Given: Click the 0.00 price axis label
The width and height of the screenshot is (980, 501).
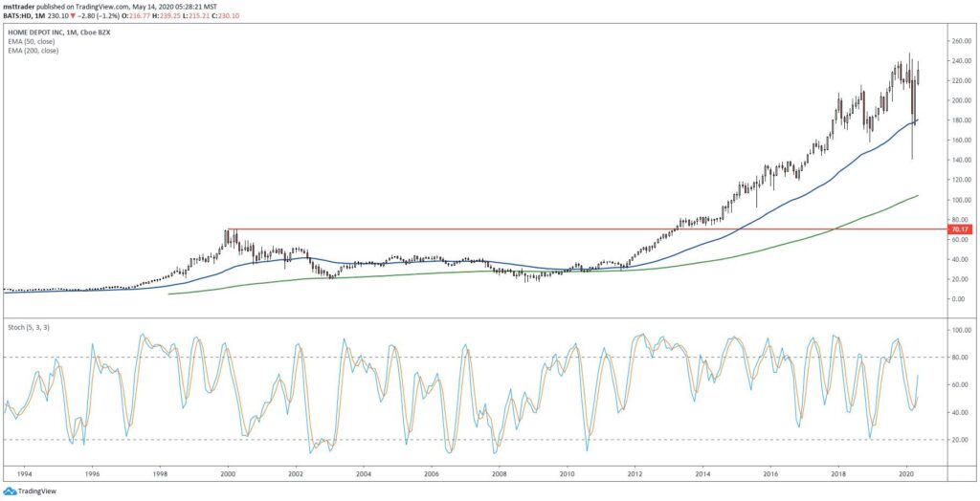Looking at the screenshot, I should [x=957, y=298].
